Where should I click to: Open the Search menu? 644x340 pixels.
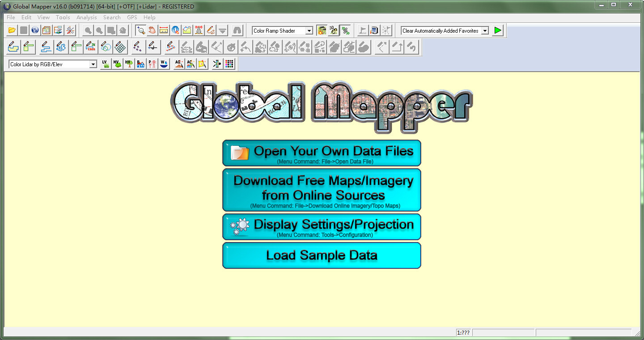(112, 17)
